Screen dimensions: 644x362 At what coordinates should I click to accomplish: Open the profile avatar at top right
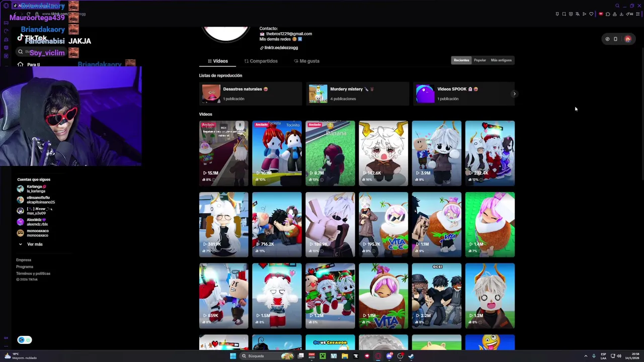(x=628, y=39)
